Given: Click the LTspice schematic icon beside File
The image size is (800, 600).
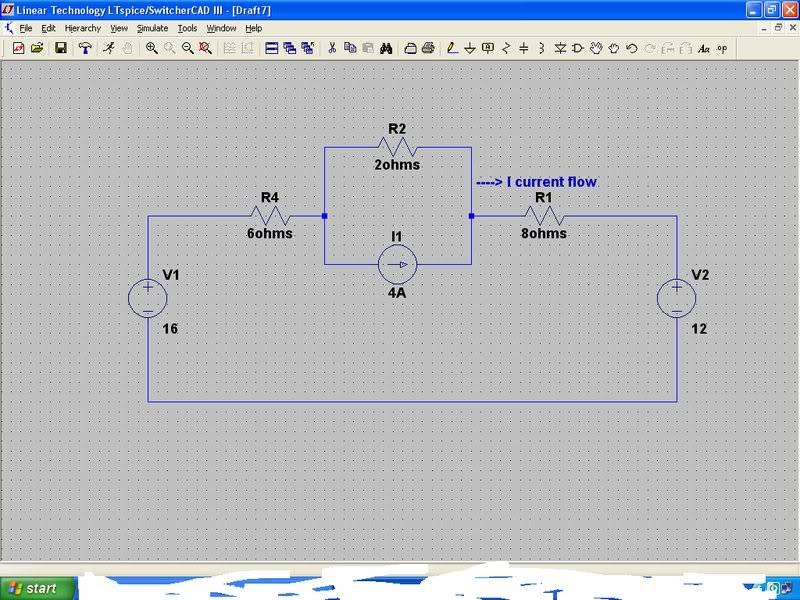Looking at the screenshot, I should 8,28.
